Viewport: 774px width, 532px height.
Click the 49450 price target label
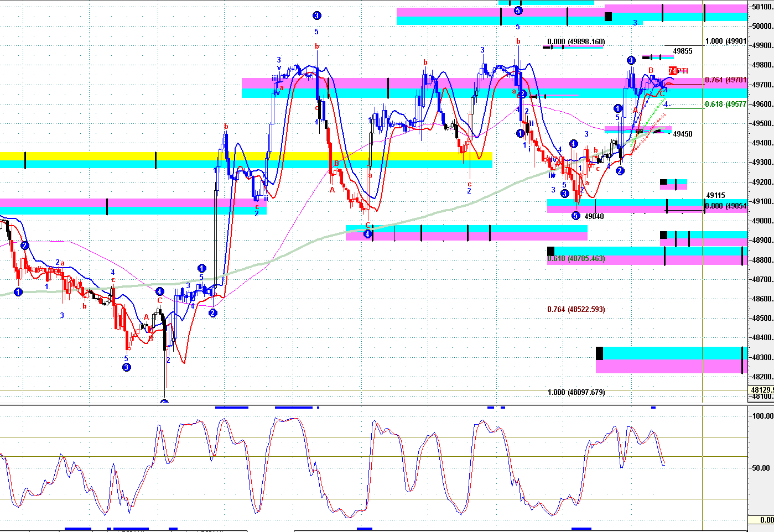point(682,134)
